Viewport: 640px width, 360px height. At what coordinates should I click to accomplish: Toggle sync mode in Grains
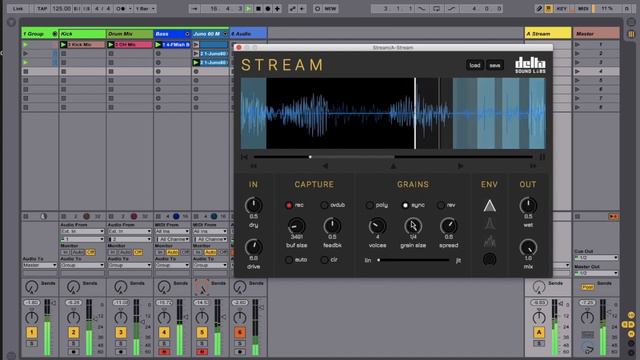point(405,205)
